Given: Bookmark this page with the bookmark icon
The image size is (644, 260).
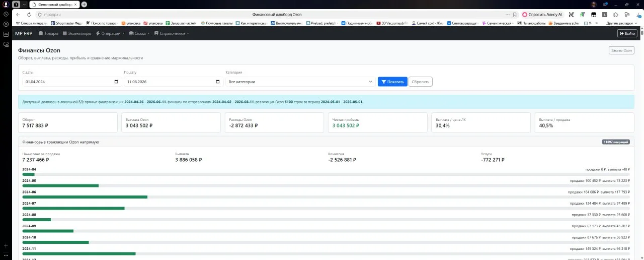Looking at the screenshot, I should click(x=514, y=15).
